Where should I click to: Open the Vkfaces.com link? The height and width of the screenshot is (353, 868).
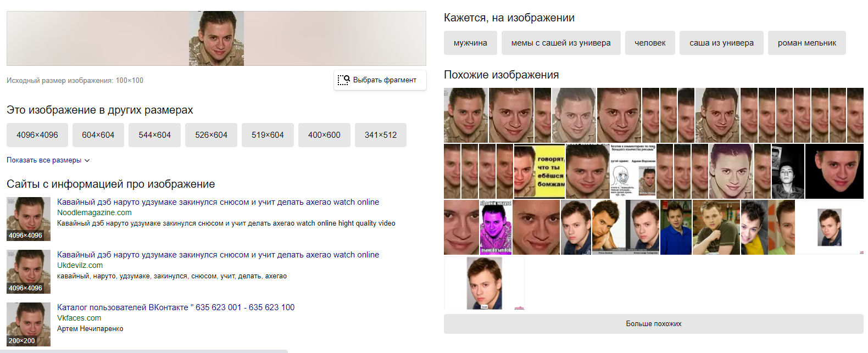coord(79,318)
